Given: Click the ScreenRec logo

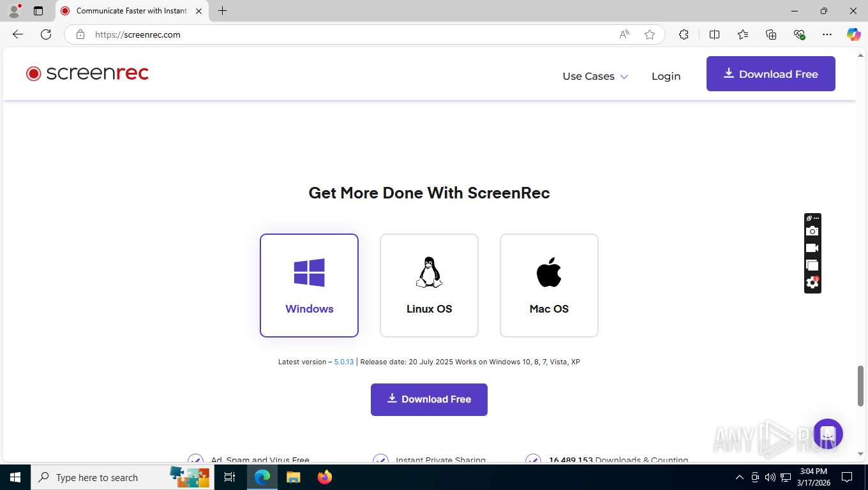Looking at the screenshot, I should point(87,73).
